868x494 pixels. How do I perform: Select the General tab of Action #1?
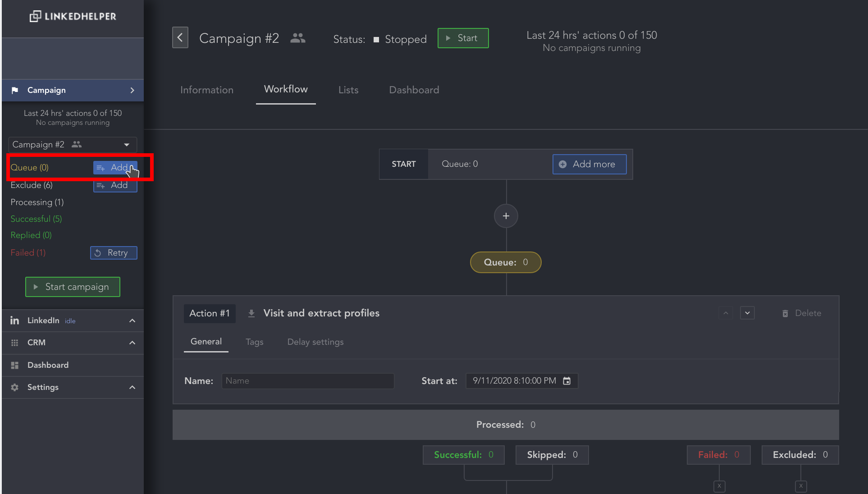tap(206, 342)
